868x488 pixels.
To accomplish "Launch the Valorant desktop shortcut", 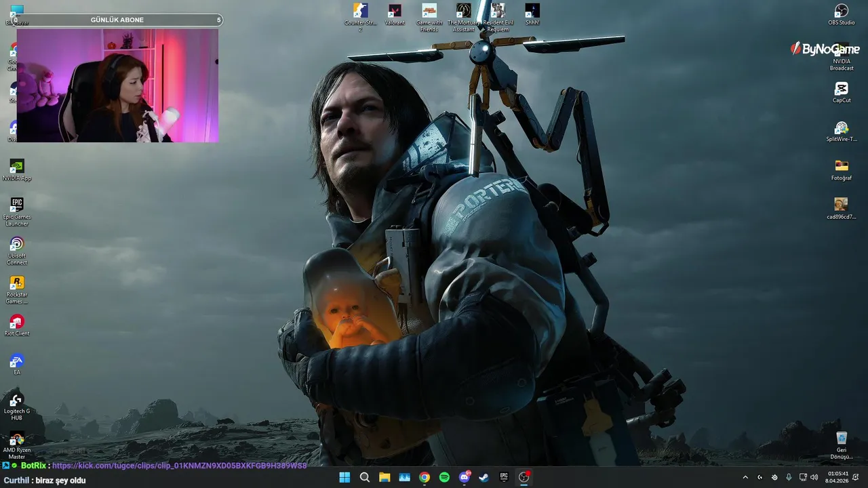I will point(395,15).
